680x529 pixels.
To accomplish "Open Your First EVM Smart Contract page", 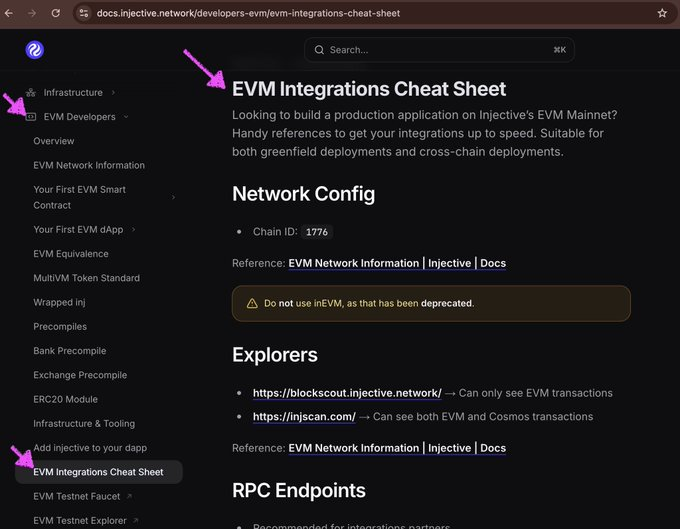I will click(x=79, y=197).
